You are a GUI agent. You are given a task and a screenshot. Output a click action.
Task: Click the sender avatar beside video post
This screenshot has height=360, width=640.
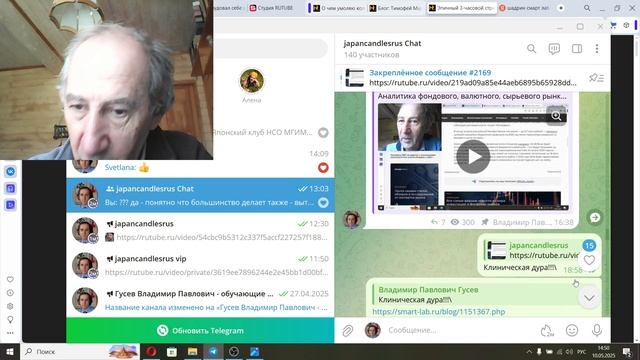click(351, 219)
